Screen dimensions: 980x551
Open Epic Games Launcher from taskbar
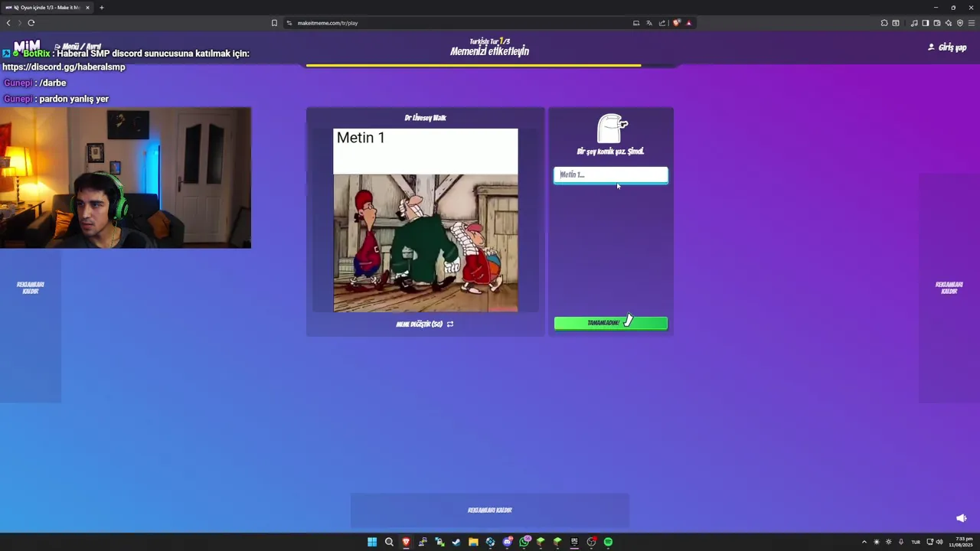click(574, 542)
